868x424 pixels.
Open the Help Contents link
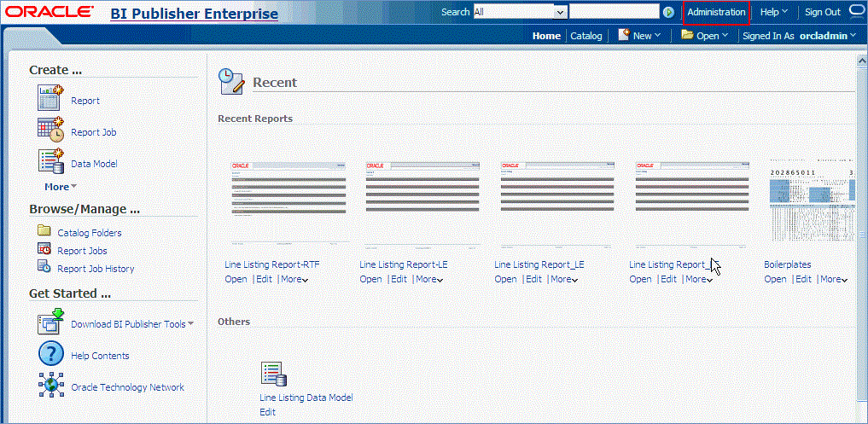[x=100, y=356]
